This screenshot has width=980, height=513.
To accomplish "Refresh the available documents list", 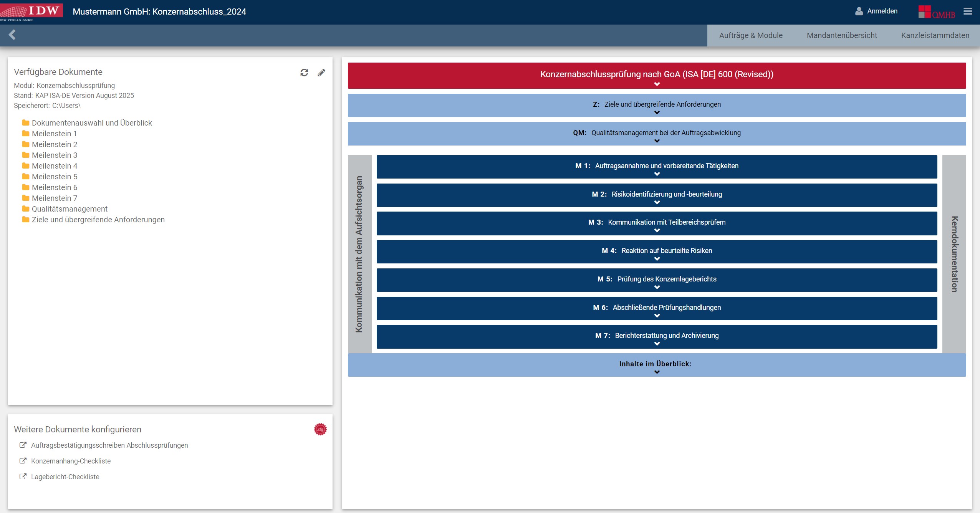I will [304, 73].
